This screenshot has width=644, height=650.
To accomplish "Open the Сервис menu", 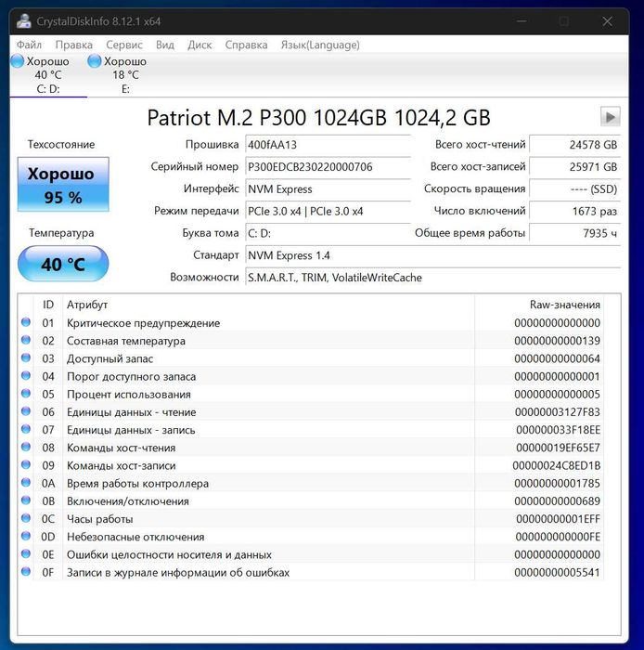I will click(x=124, y=45).
